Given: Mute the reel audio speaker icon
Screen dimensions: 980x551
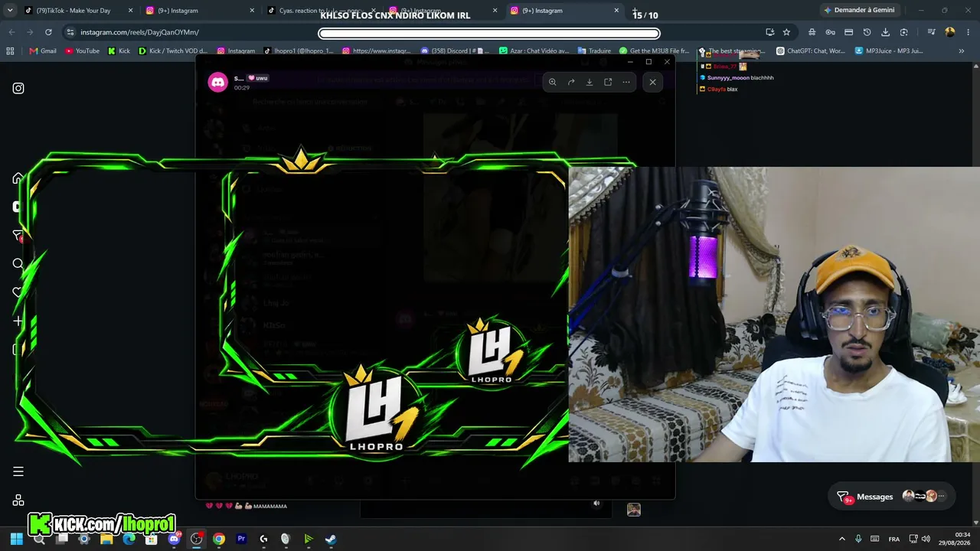Looking at the screenshot, I should (x=596, y=503).
